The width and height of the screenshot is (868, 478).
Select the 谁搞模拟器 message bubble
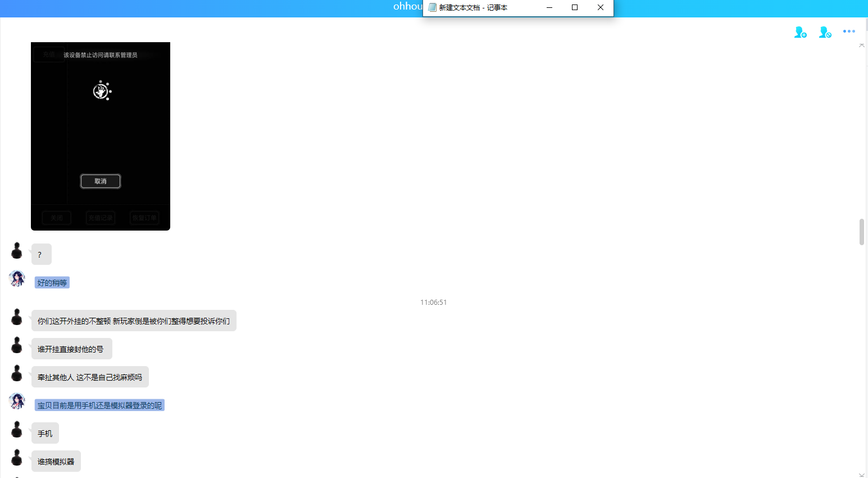point(56,461)
